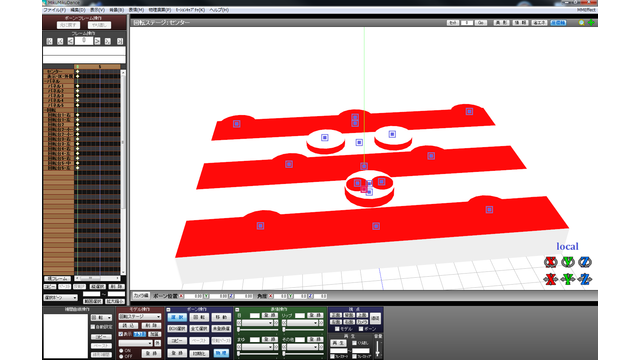Viewport: 640px width, 360px height.
Task: Click the 選択 bone select button
Action: (177, 317)
